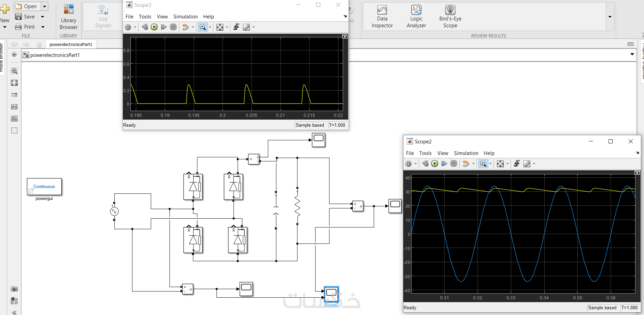The image size is (644, 315).
Task: Toggle Zoom tool in Scope2 toolbar
Action: [x=483, y=164]
